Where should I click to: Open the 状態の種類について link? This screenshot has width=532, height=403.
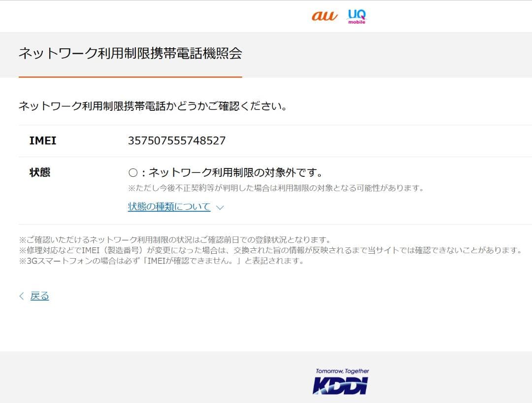coord(169,206)
